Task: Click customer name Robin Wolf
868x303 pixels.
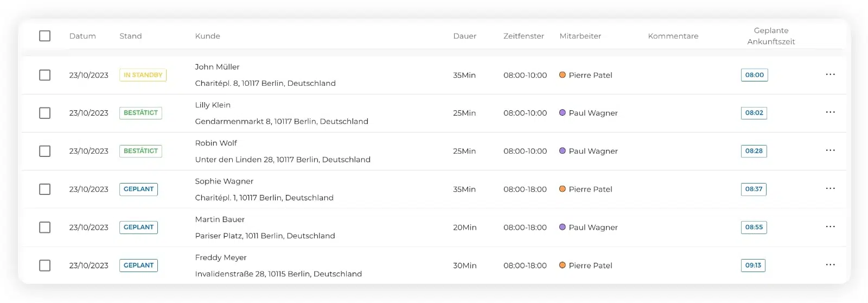Action: [x=216, y=143]
